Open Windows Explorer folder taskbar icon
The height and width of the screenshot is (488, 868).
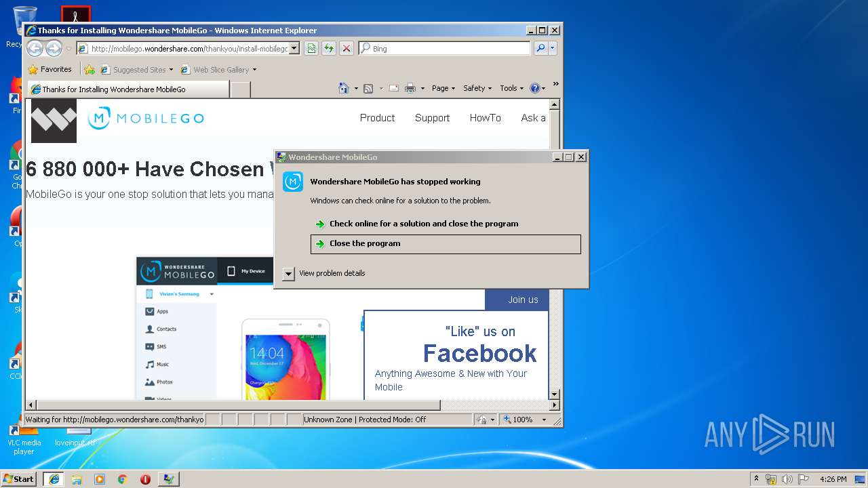(x=77, y=479)
